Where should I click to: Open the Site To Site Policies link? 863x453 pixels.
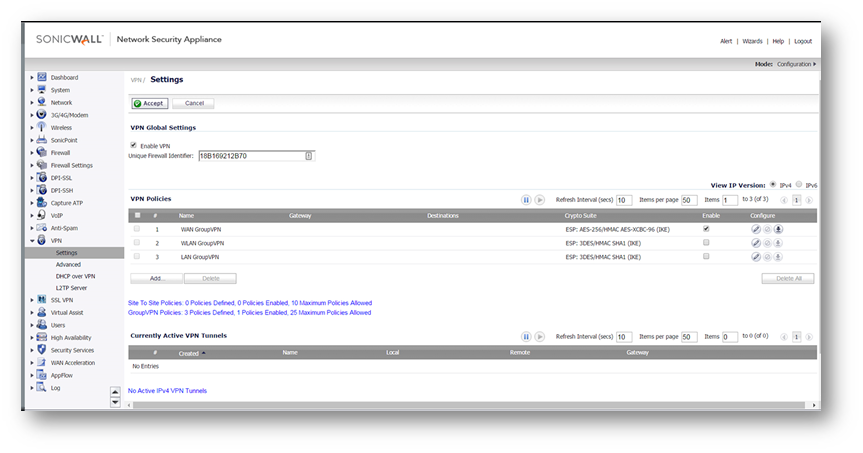(250, 303)
